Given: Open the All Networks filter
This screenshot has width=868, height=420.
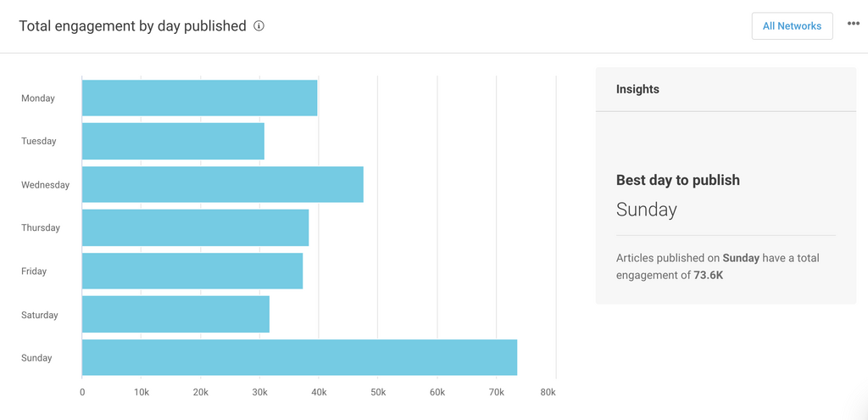Looking at the screenshot, I should [792, 26].
